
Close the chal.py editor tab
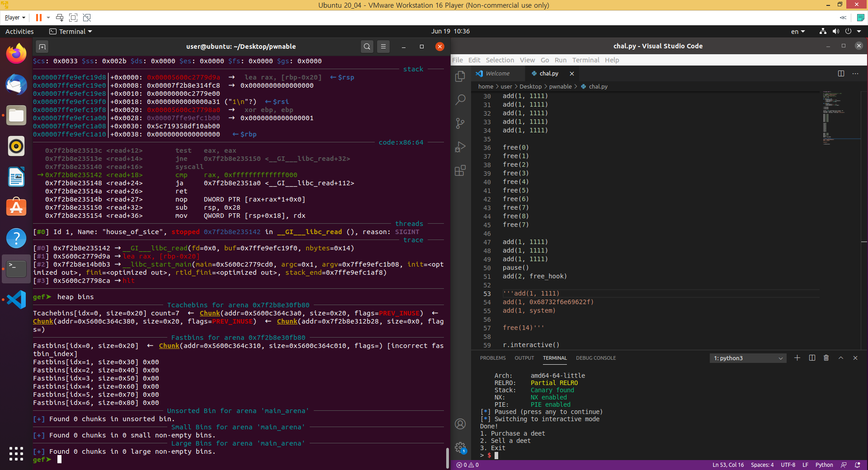pyautogui.click(x=572, y=73)
